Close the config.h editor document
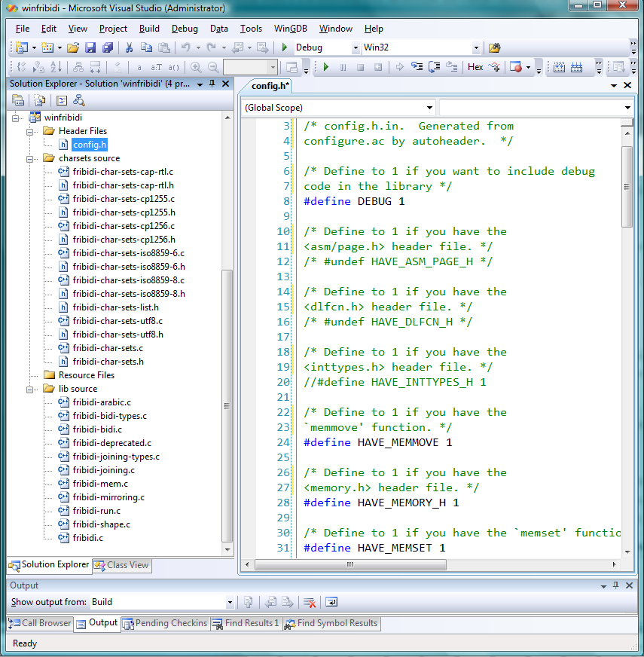 (627, 85)
